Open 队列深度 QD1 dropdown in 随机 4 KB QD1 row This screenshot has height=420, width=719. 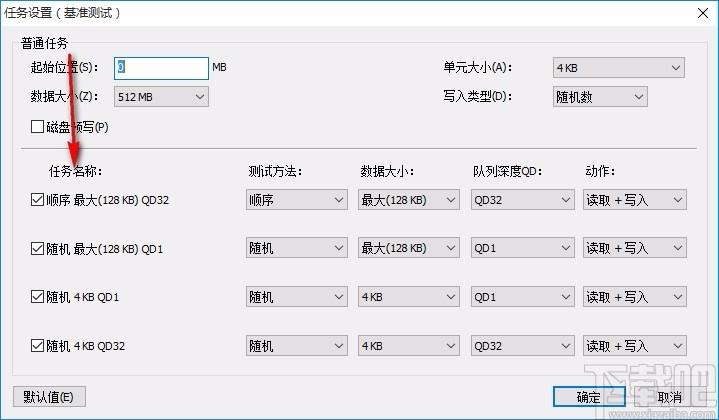click(x=522, y=297)
